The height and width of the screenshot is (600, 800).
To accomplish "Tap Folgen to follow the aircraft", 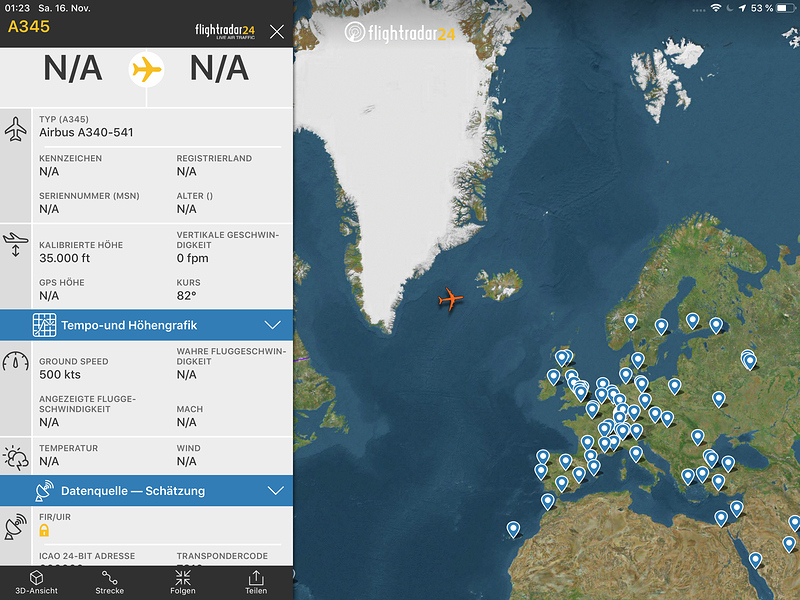I will coord(183,582).
